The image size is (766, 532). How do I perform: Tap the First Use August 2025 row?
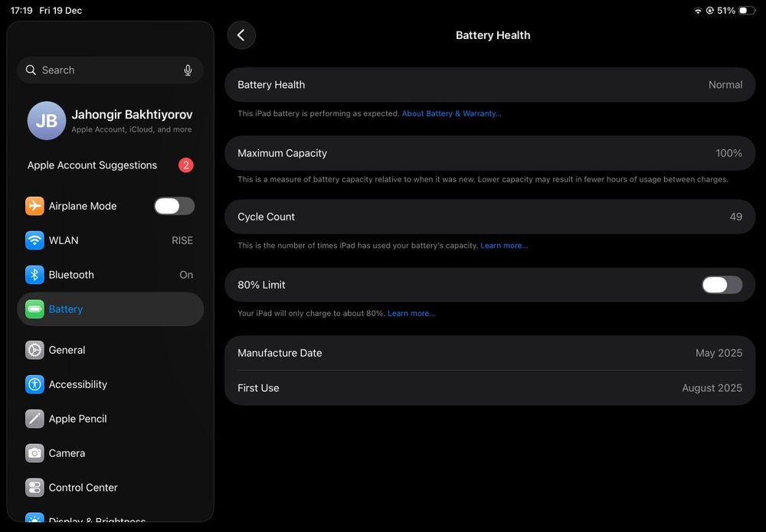[490, 388]
